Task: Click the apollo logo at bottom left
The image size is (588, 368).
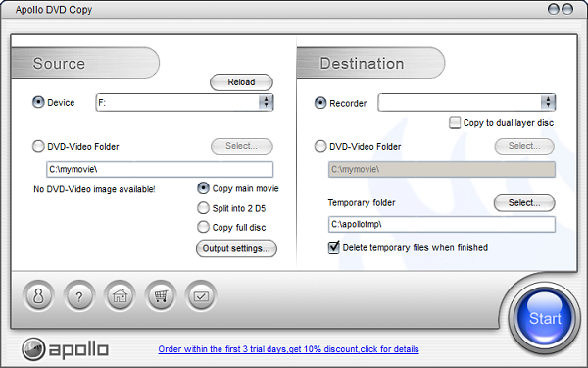Action: click(66, 349)
